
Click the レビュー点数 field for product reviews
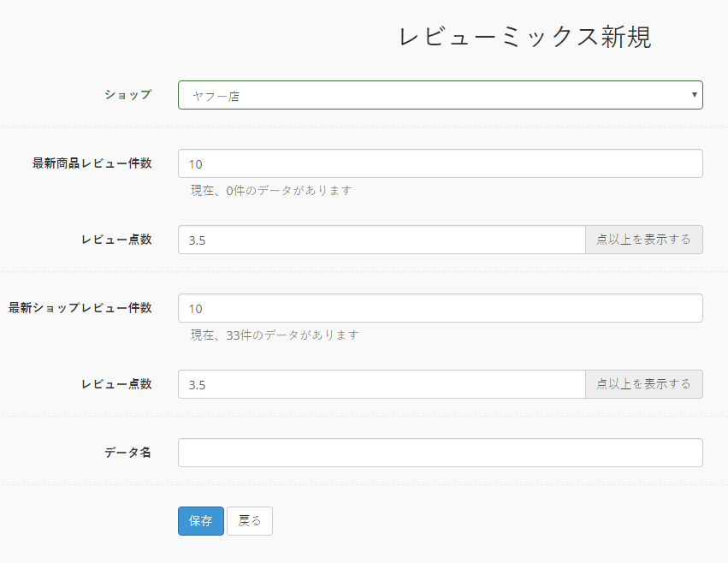coord(382,240)
